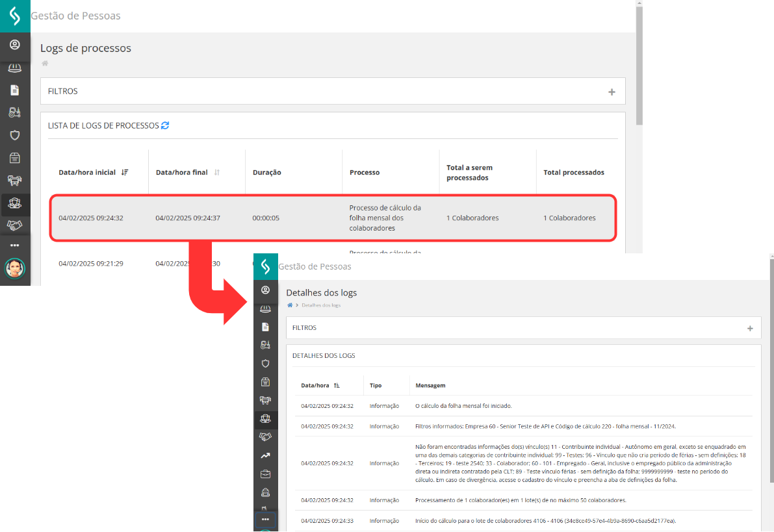Expand FILTROS panel in Detalhes dos logs window
Screen dimensions: 774x532
[x=750, y=328]
